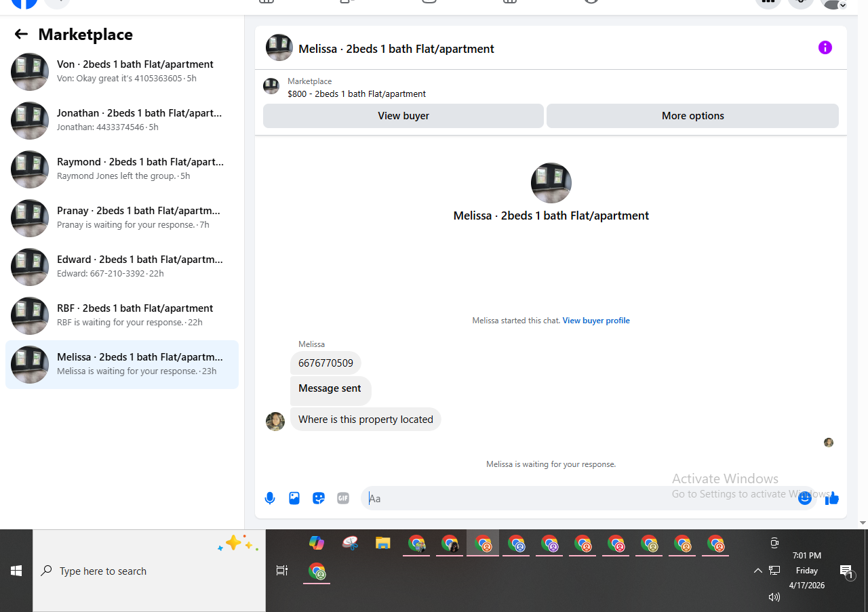
Task: Open Windows Task View
Action: 282,571
